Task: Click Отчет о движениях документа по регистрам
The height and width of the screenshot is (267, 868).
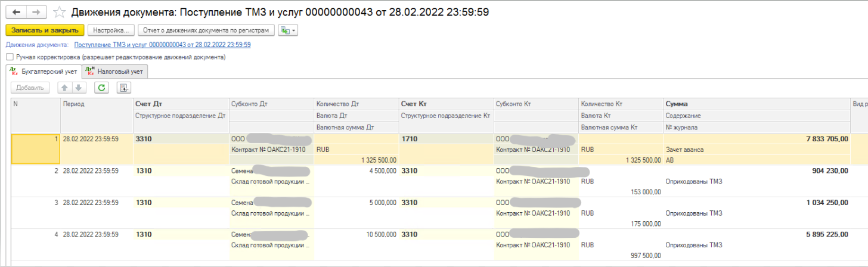Action: [206, 30]
